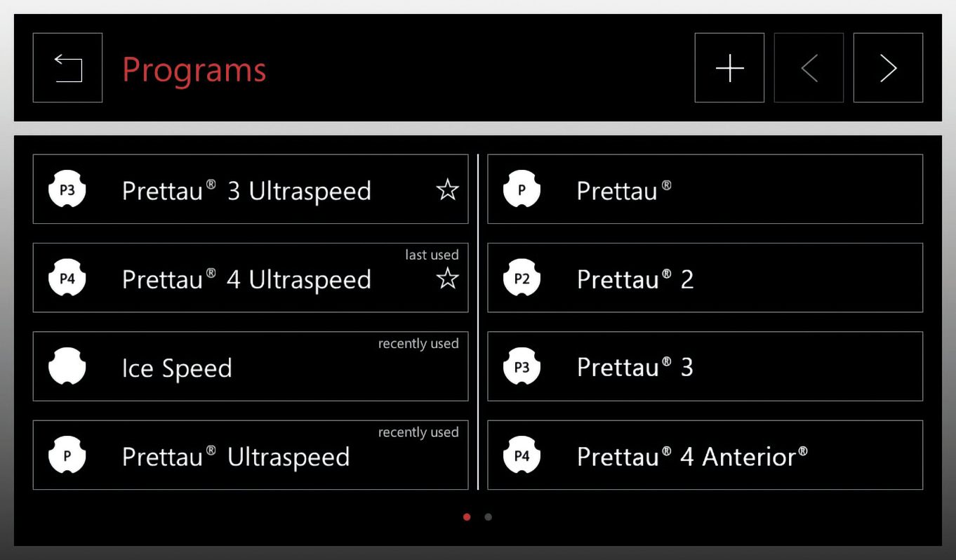Choose the Prettau 3 program
Viewport: 956px width, 560px height.
635,367
